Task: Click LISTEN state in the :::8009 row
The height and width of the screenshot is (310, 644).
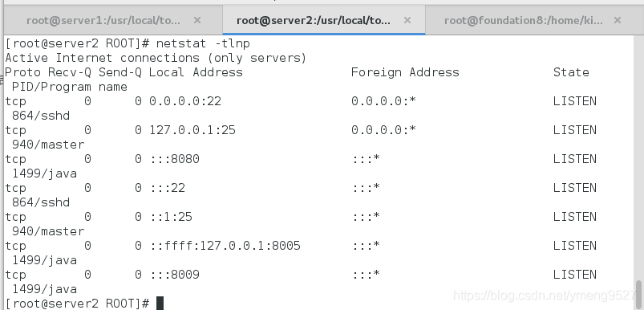Action: coord(574,275)
